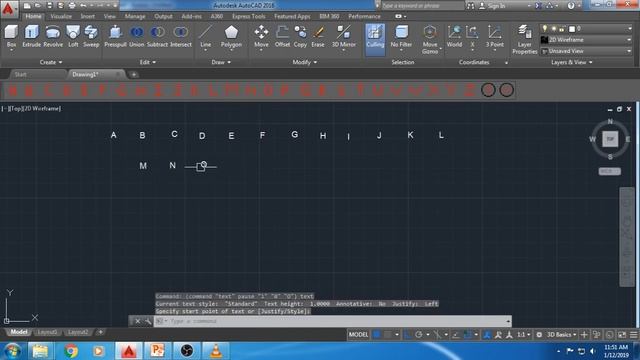
Task: Set the UCS to World
Action: pyautogui.click(x=454, y=37)
